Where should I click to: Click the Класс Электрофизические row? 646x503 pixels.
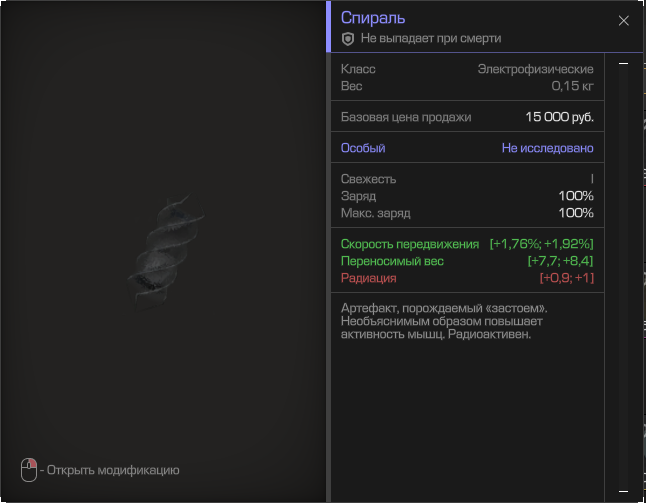(467, 69)
